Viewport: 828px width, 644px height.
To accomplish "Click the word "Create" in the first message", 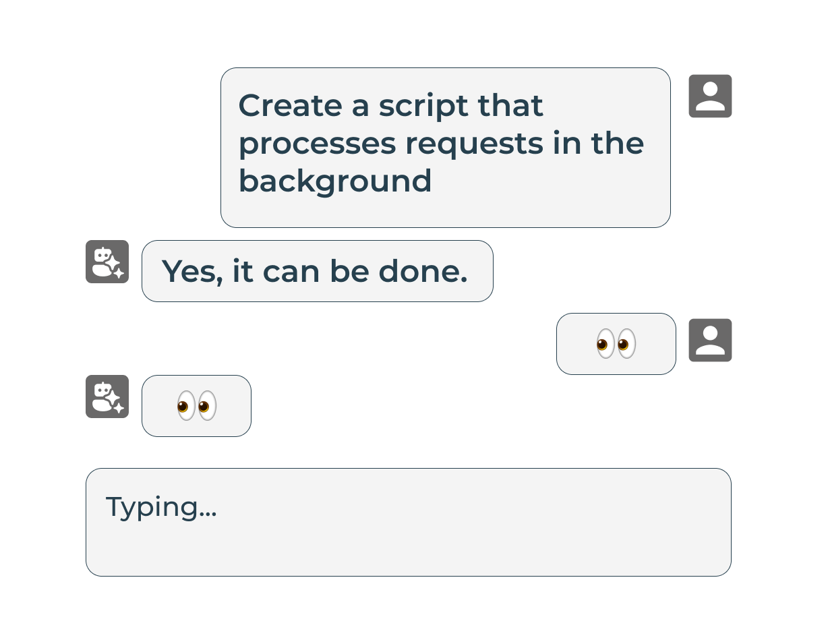I will (x=290, y=106).
